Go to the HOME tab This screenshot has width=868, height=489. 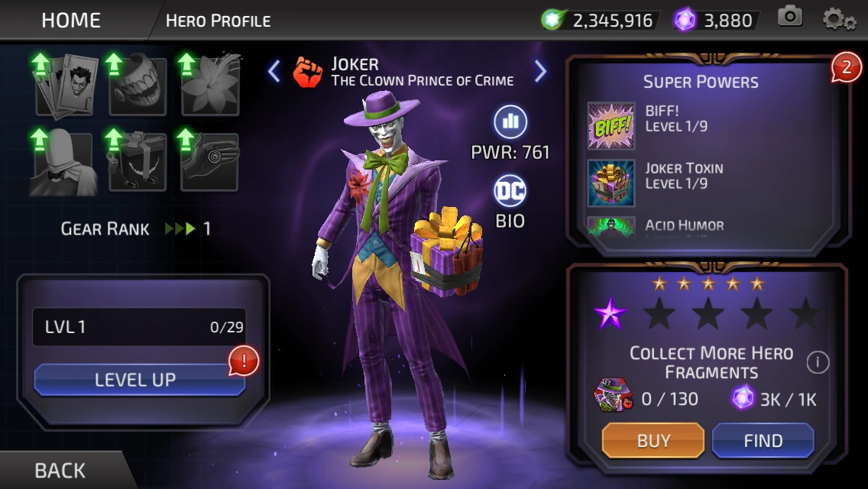pyautogui.click(x=71, y=21)
